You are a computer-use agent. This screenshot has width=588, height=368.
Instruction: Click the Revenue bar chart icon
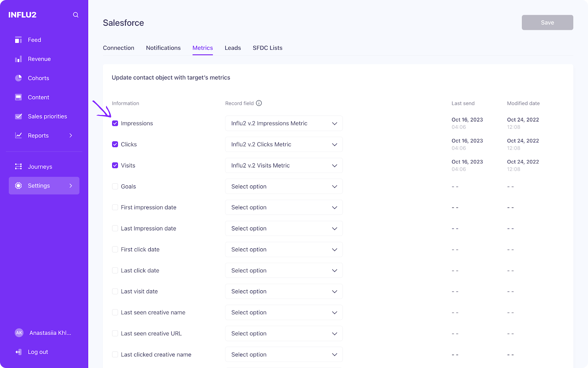(x=18, y=59)
